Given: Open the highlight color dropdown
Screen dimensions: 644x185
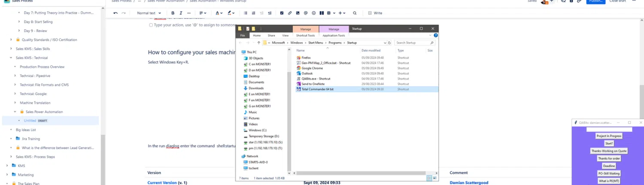Looking at the screenshot, I should [231, 13].
